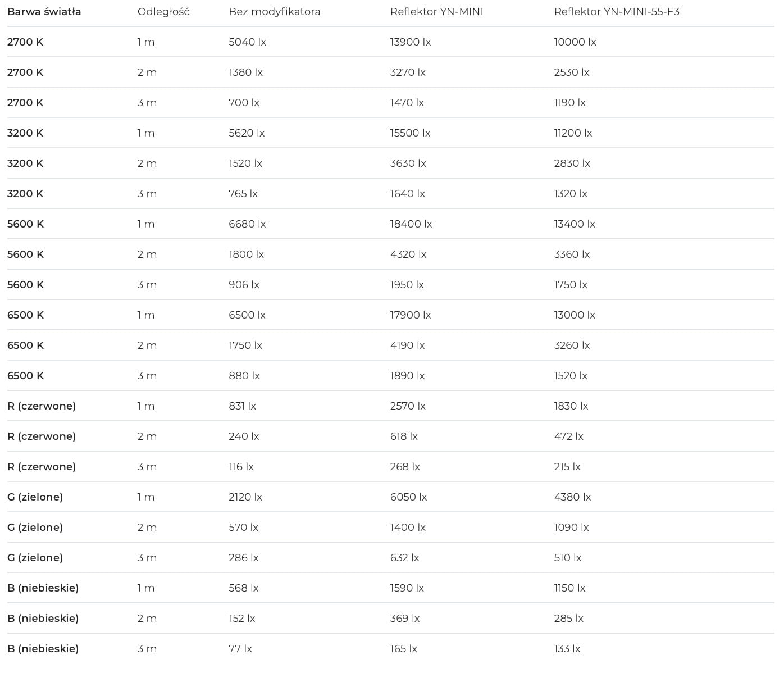This screenshot has width=784, height=673.
Task: Select the 13900 lx cell
Action: tap(411, 42)
